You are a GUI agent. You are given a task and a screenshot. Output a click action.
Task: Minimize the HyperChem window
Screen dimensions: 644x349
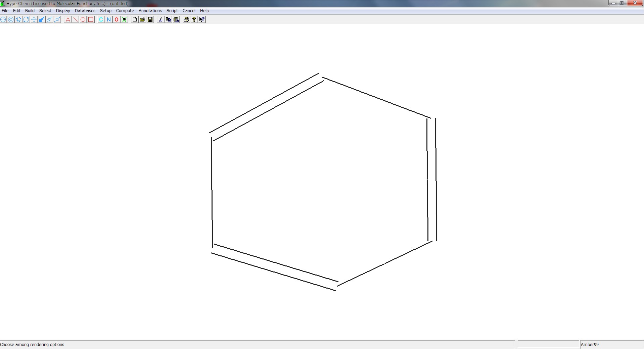pos(613,3)
